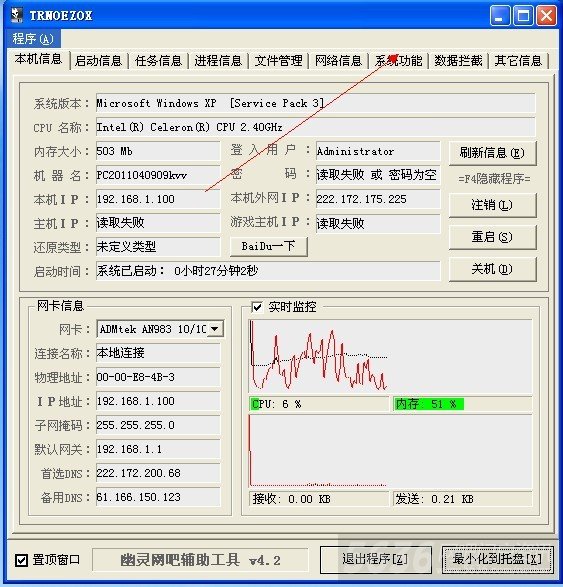Image resolution: width=563 pixels, height=587 pixels.
Task: Go to the 数据拦截 tab
Action: click(x=459, y=61)
